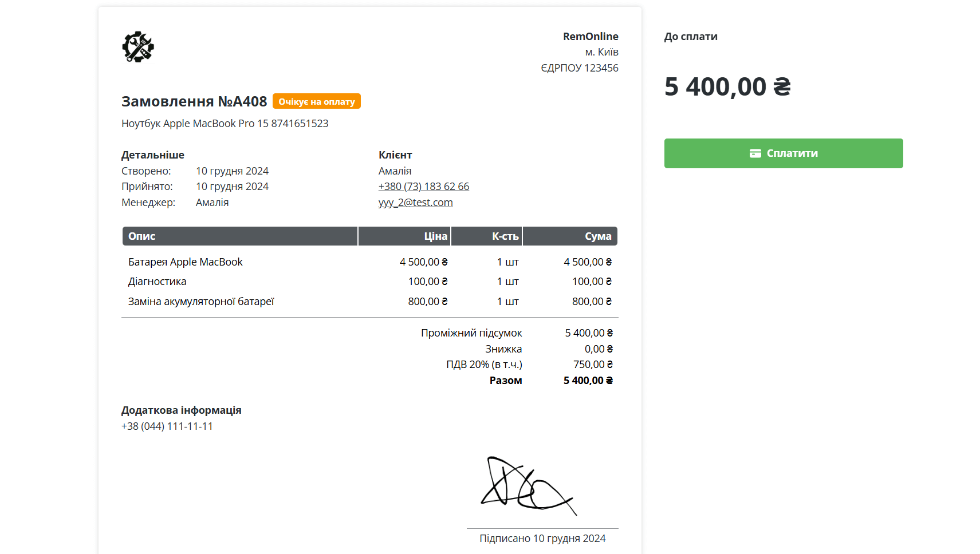The height and width of the screenshot is (554, 980).
Task: Select the Замовлення №A408 heading
Action: pos(194,101)
